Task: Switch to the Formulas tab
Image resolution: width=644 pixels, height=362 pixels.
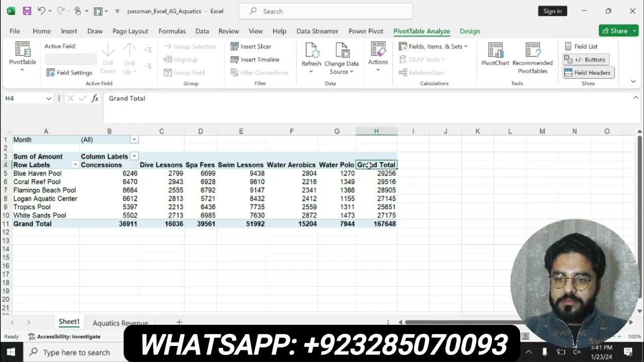Action: pyautogui.click(x=172, y=31)
